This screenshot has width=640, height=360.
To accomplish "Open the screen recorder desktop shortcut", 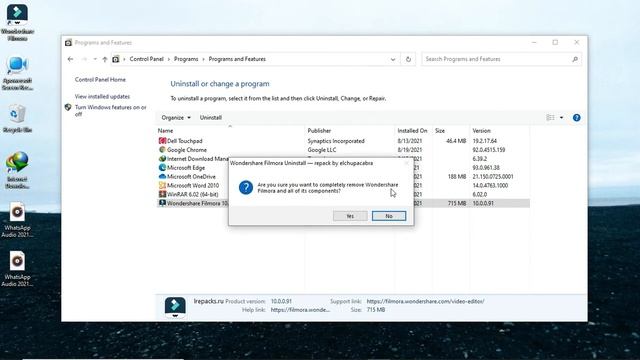I will click(17, 73).
